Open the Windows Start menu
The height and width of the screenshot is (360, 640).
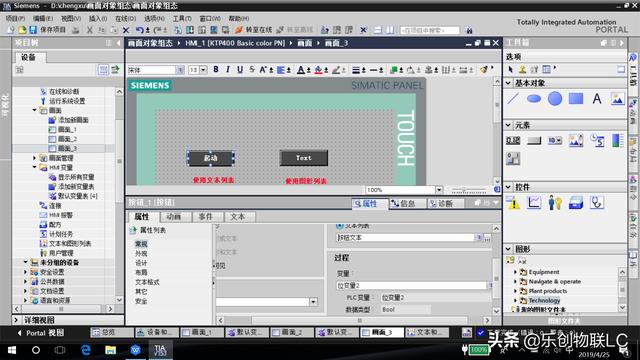point(12,350)
